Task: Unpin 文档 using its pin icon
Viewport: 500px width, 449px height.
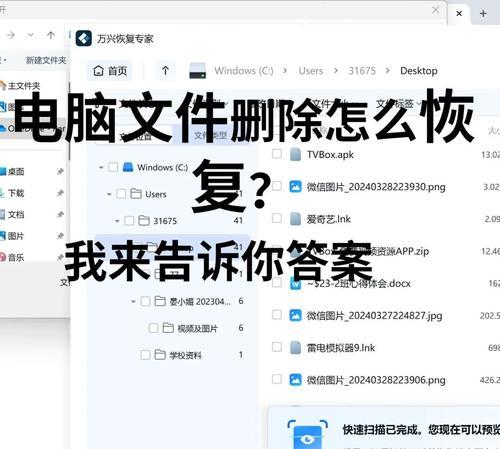Action: pyautogui.click(x=60, y=214)
